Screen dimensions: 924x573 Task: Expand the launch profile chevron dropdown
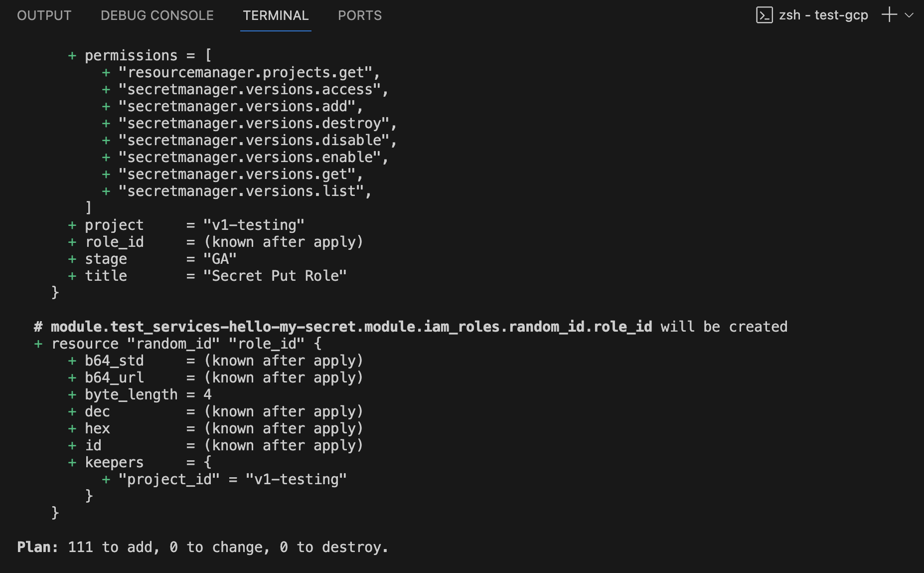[910, 15]
